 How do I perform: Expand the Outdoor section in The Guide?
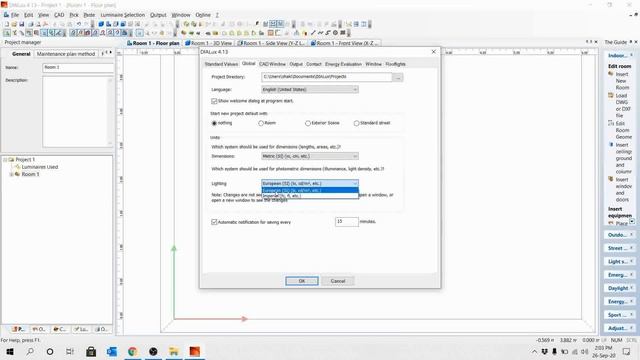coord(619,235)
